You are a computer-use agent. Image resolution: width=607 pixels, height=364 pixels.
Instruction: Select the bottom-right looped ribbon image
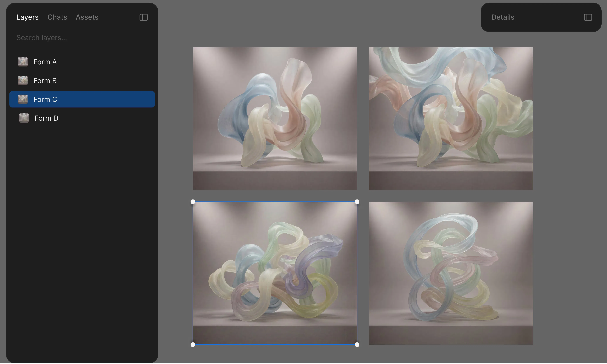(451, 273)
